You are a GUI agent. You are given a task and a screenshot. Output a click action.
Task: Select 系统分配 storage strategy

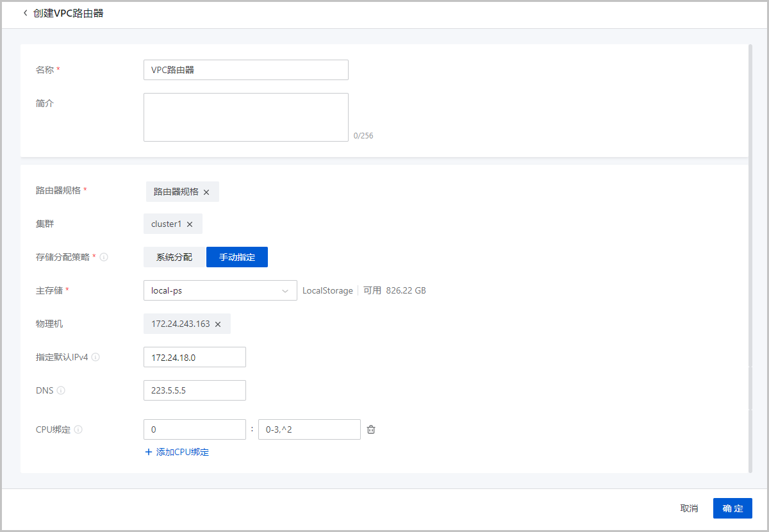(x=174, y=257)
